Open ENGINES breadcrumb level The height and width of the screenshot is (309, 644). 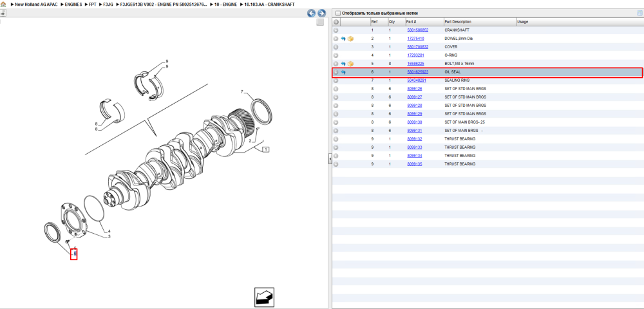click(x=73, y=4)
